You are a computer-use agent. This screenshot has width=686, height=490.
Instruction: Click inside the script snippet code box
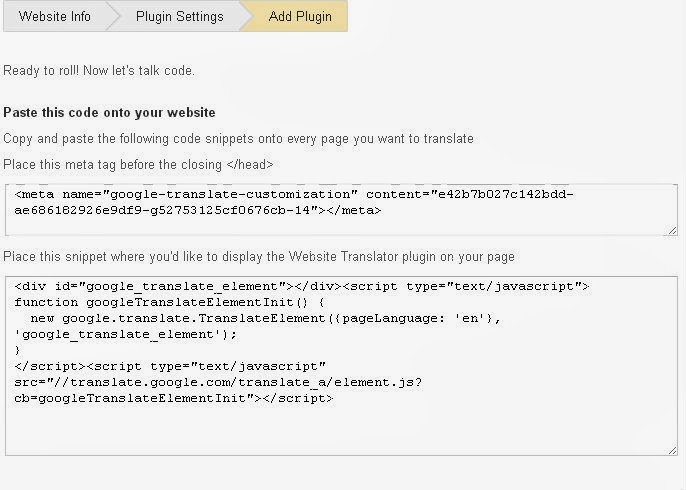[x=341, y=366]
